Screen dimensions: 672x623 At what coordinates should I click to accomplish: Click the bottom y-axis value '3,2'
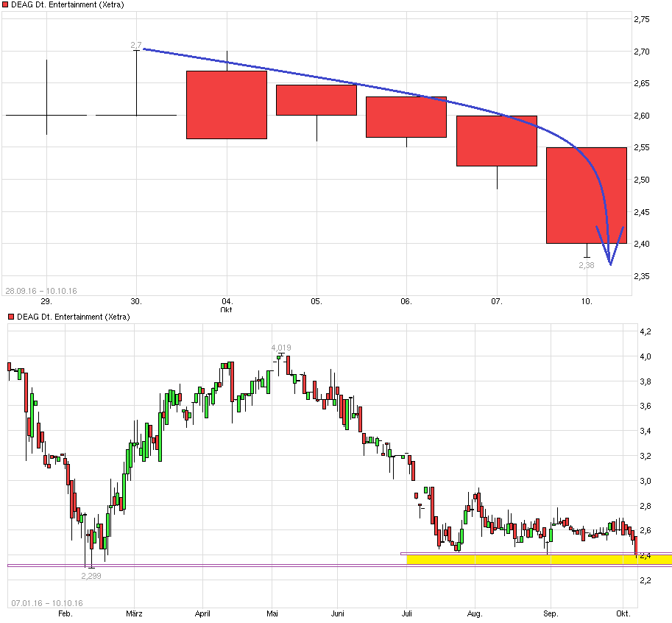pos(646,457)
